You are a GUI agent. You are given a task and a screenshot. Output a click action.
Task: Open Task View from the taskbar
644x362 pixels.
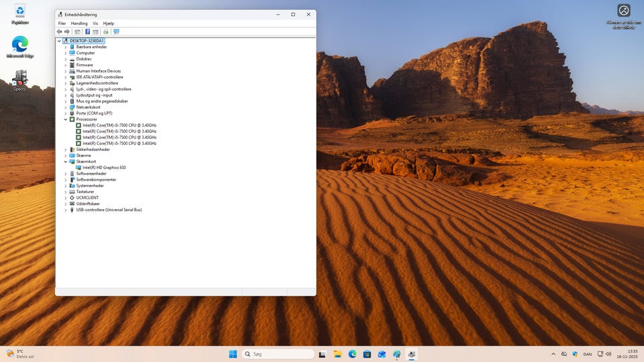pyautogui.click(x=323, y=354)
